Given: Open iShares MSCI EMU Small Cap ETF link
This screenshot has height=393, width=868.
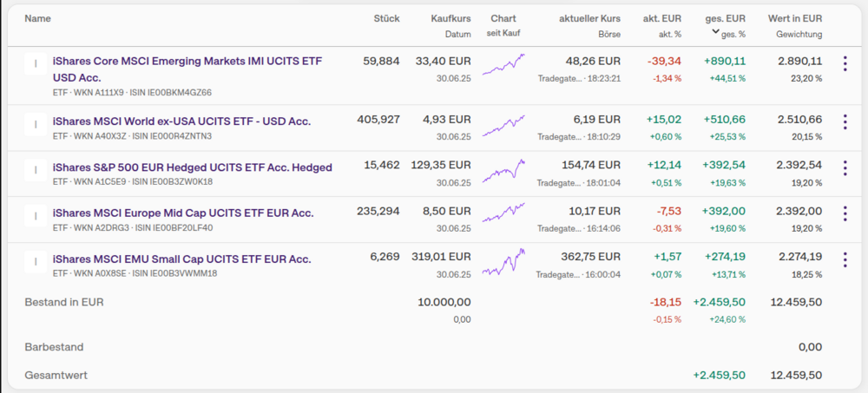Looking at the screenshot, I should [181, 259].
